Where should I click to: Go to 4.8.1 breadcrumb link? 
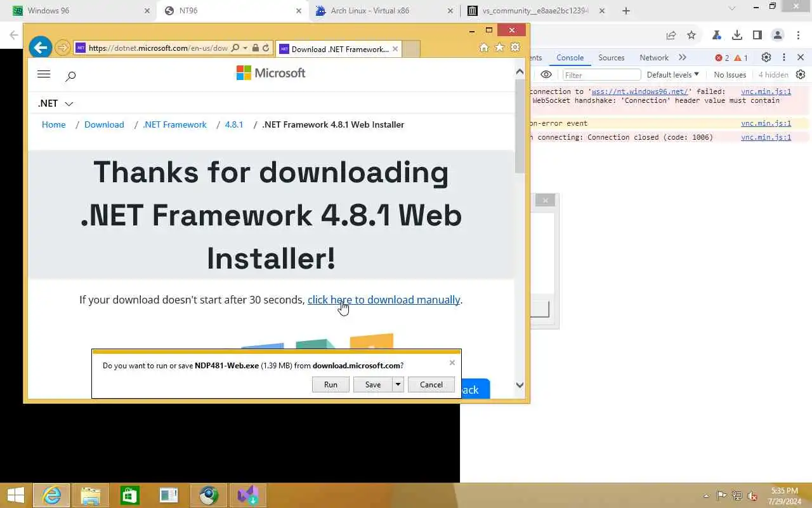click(234, 124)
